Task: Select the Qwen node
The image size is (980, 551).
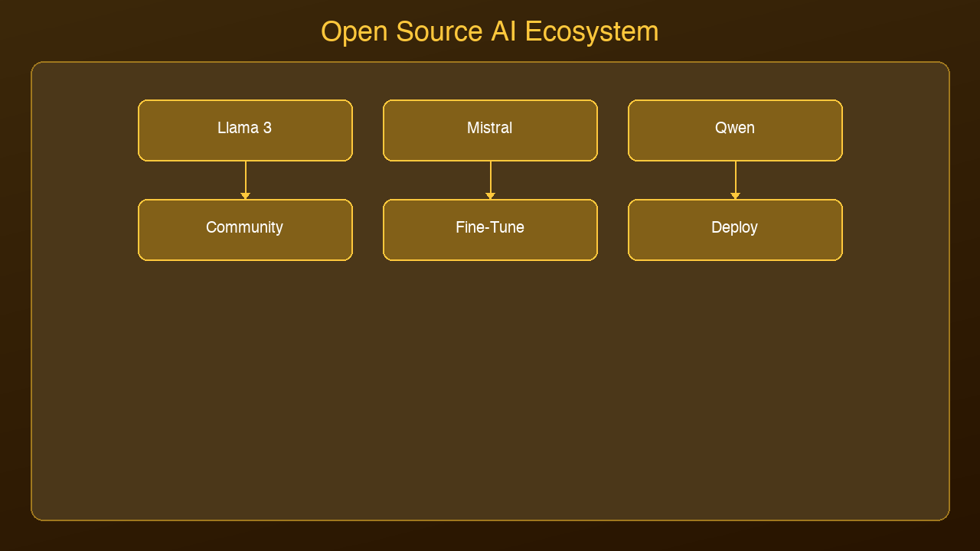Action: click(x=735, y=130)
